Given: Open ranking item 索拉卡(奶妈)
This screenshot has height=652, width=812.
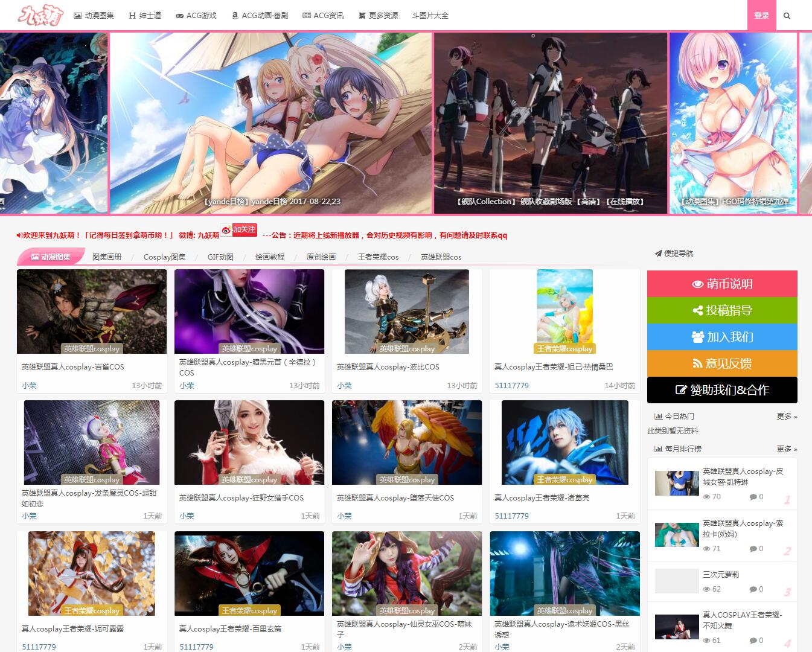Looking at the screenshot, I should pos(743,528).
